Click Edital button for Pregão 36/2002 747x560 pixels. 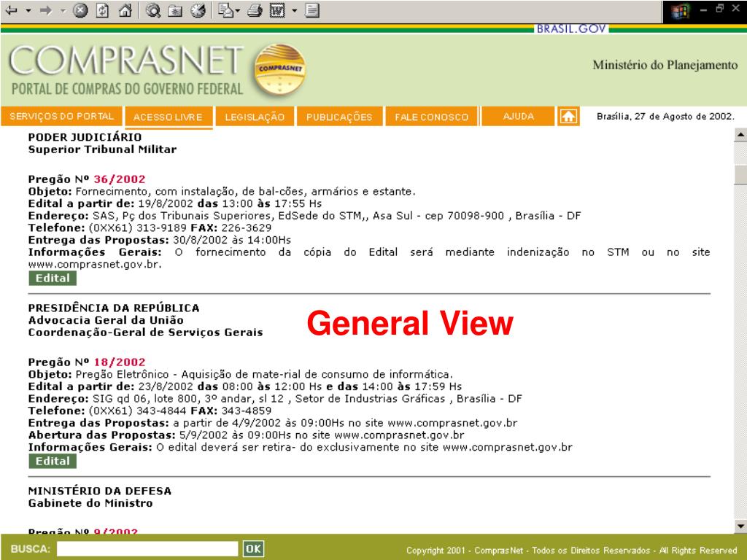click(53, 279)
